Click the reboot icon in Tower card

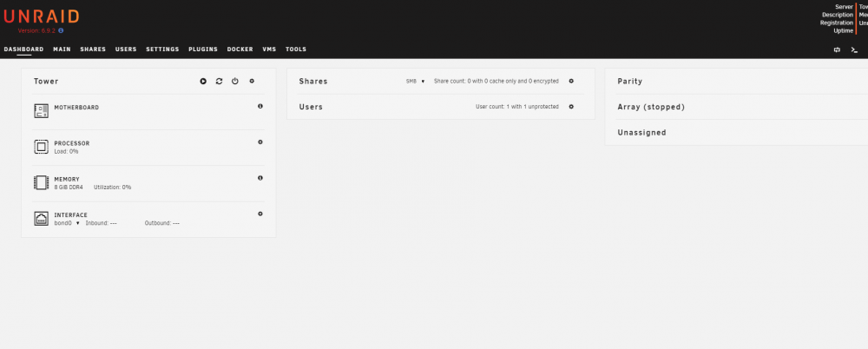click(220, 82)
